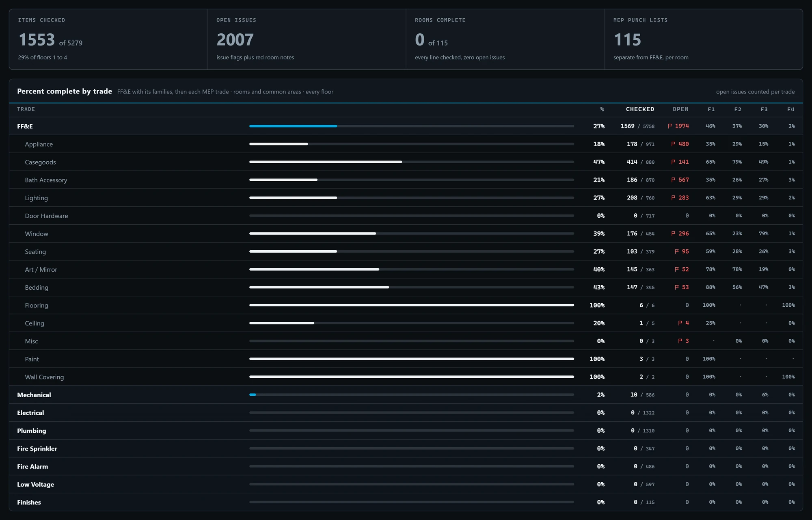Click the Paint family label
This screenshot has height=520, width=812.
tap(32, 359)
